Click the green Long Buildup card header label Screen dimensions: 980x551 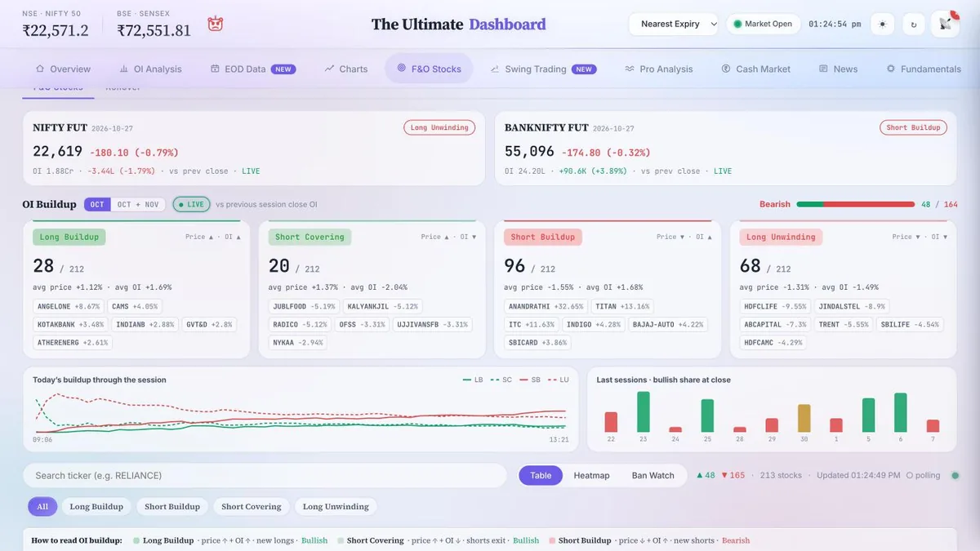[69, 237]
